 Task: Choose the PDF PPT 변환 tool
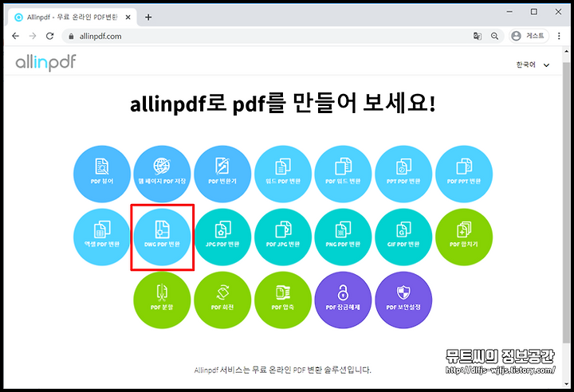click(x=464, y=174)
